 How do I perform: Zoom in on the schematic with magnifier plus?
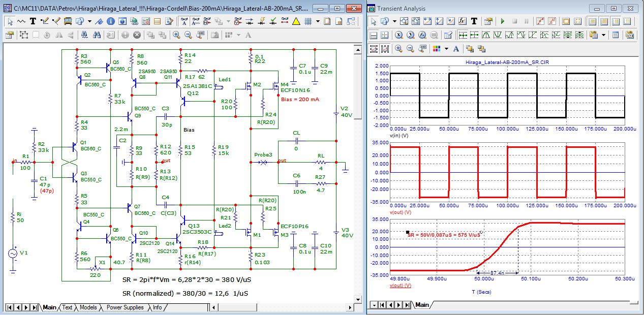click(x=176, y=35)
